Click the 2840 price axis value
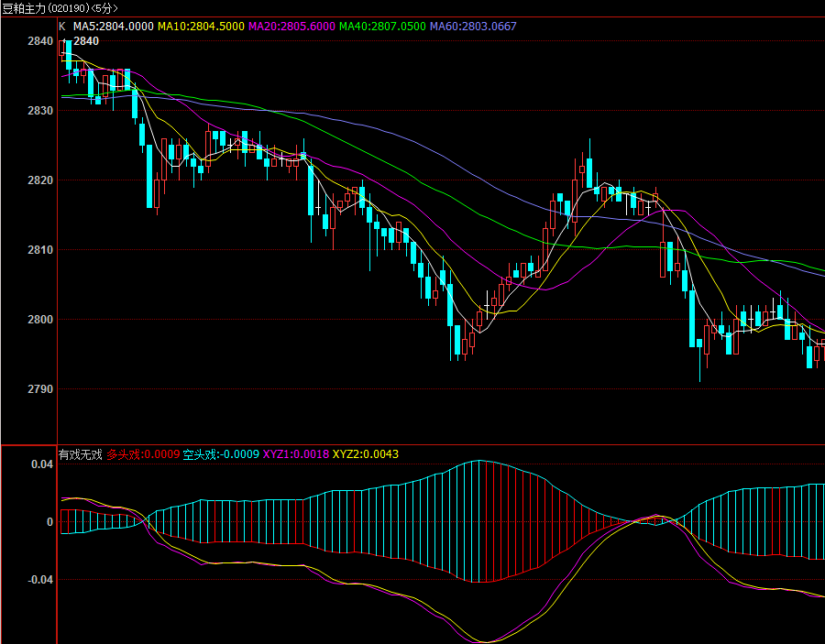Image resolution: width=825 pixels, height=644 pixels. [40, 41]
